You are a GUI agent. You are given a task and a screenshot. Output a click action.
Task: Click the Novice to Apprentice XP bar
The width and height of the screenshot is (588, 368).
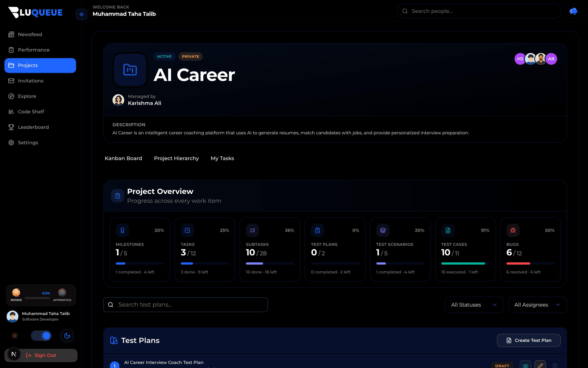click(37, 298)
